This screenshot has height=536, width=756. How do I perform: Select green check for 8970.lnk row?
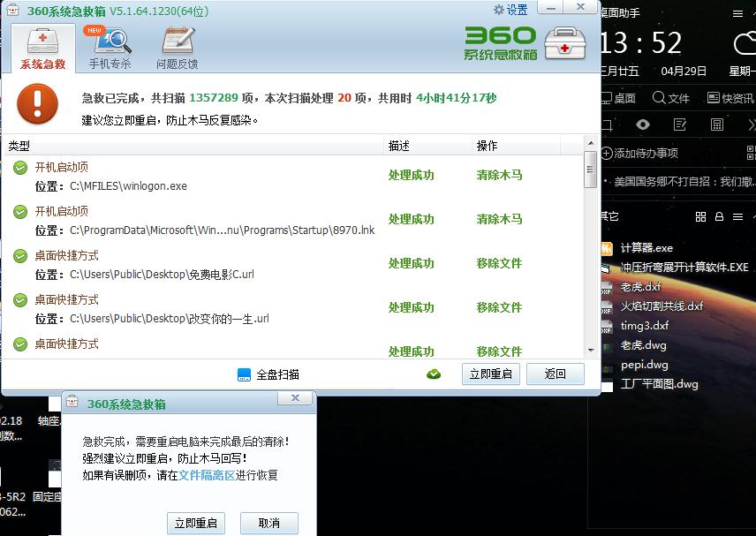tap(20, 212)
